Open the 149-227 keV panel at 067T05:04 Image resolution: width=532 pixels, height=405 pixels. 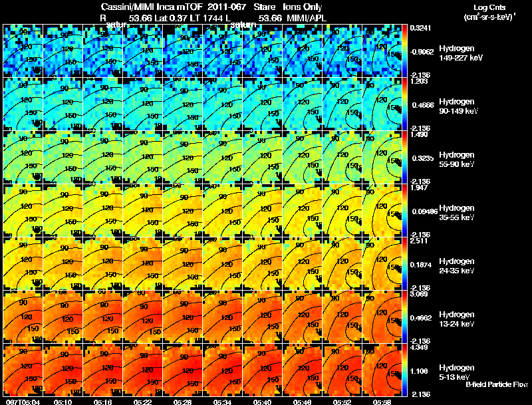pyautogui.click(x=23, y=51)
